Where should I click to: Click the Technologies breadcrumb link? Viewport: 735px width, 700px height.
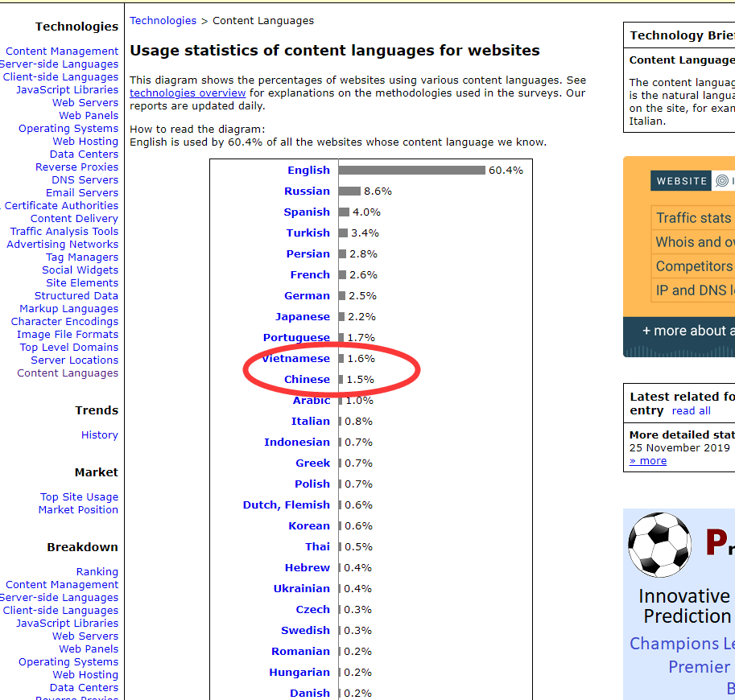tap(163, 21)
